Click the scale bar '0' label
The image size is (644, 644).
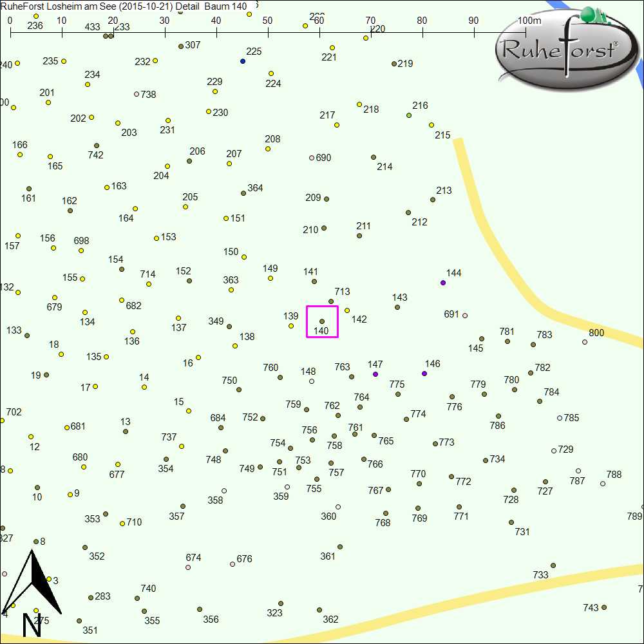tap(10, 20)
